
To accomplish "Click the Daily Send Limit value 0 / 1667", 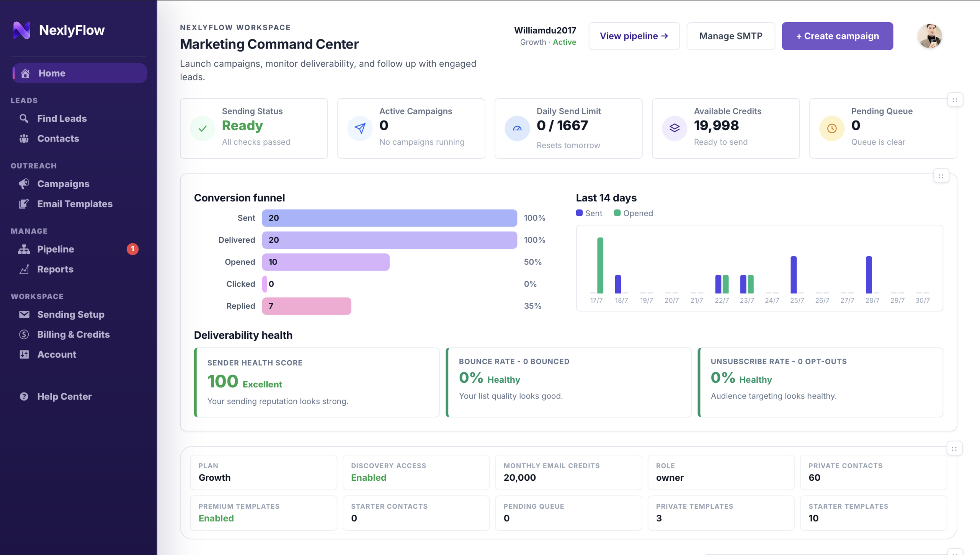I will coord(562,126).
